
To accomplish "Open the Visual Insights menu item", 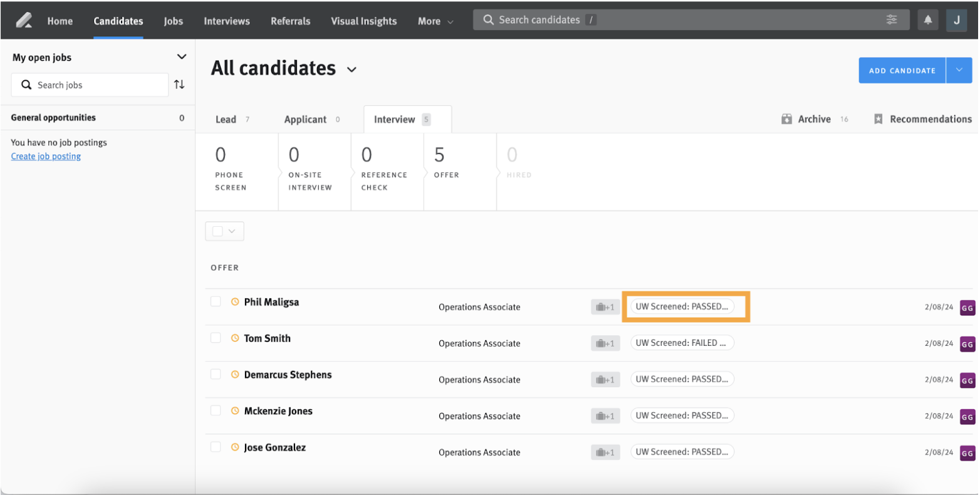I will (x=363, y=21).
